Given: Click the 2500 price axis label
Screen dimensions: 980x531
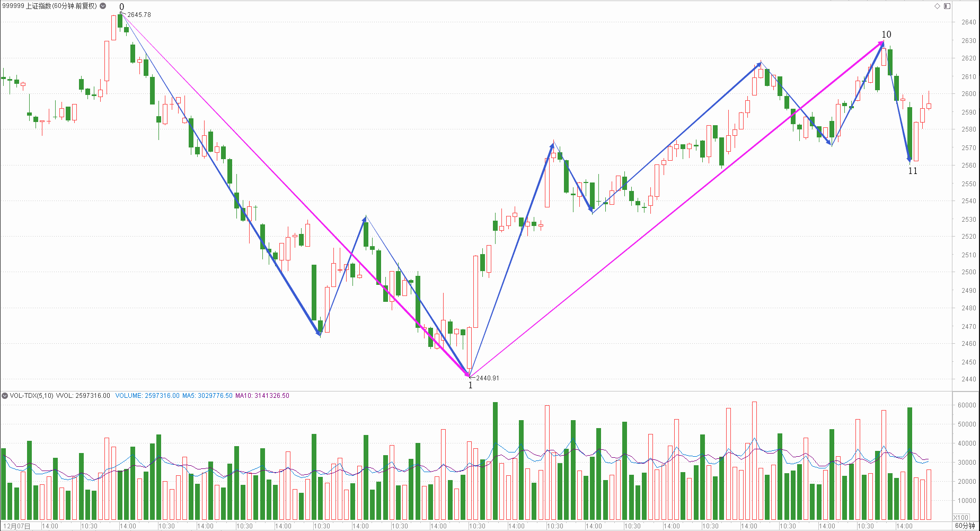Looking at the screenshot, I should 969,272.
